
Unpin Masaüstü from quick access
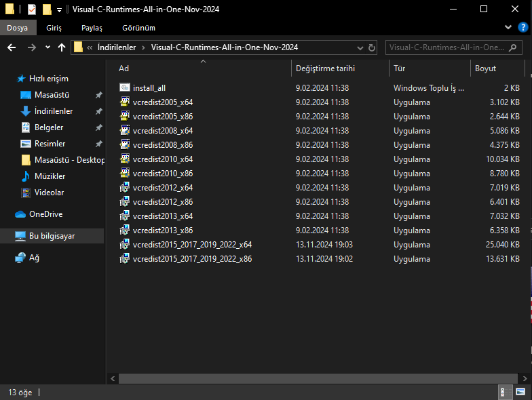pos(99,95)
